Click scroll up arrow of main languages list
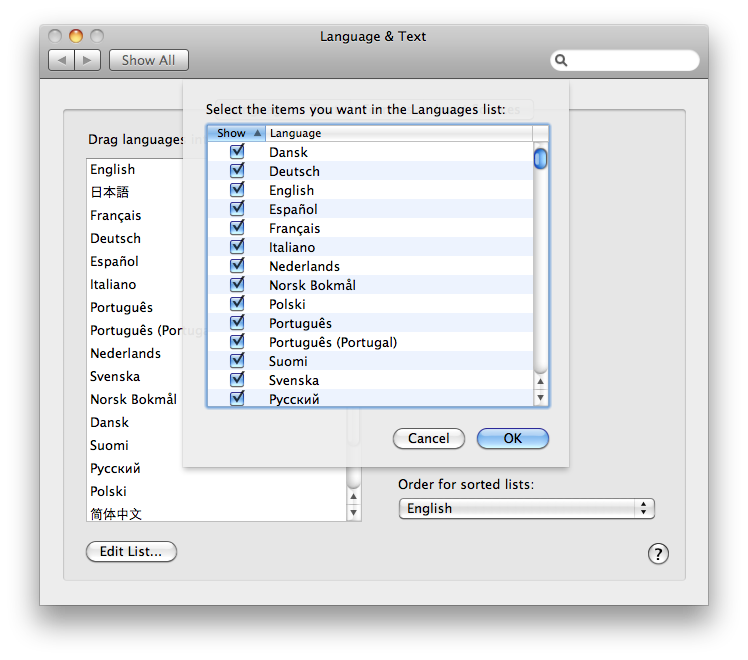The height and width of the screenshot is (660, 748). (x=353, y=496)
